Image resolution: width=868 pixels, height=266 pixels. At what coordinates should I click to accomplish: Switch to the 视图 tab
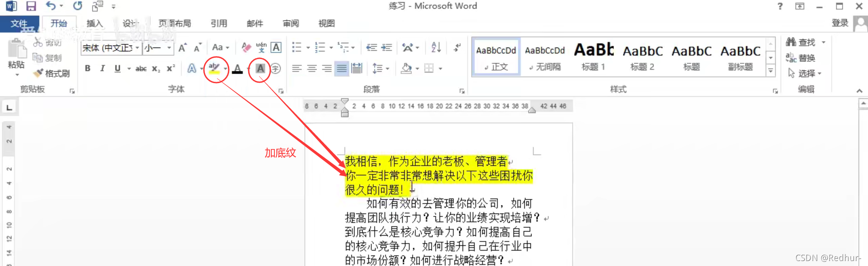pos(326,23)
